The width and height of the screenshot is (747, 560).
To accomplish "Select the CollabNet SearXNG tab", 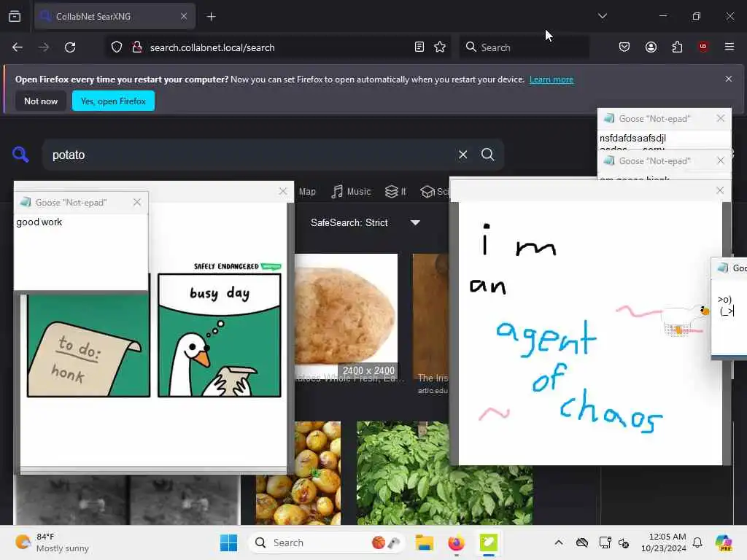I will pyautogui.click(x=115, y=16).
